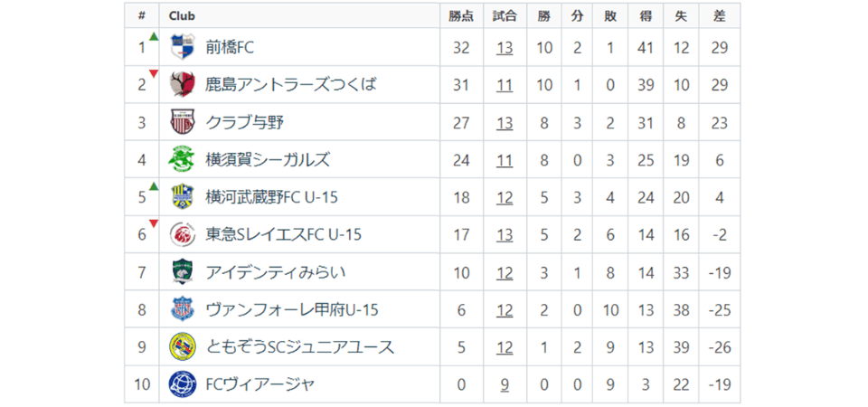Open FCヴィアージャ's 9 matches link
Image resolution: width=868 pixels, height=407 pixels.
click(x=505, y=385)
